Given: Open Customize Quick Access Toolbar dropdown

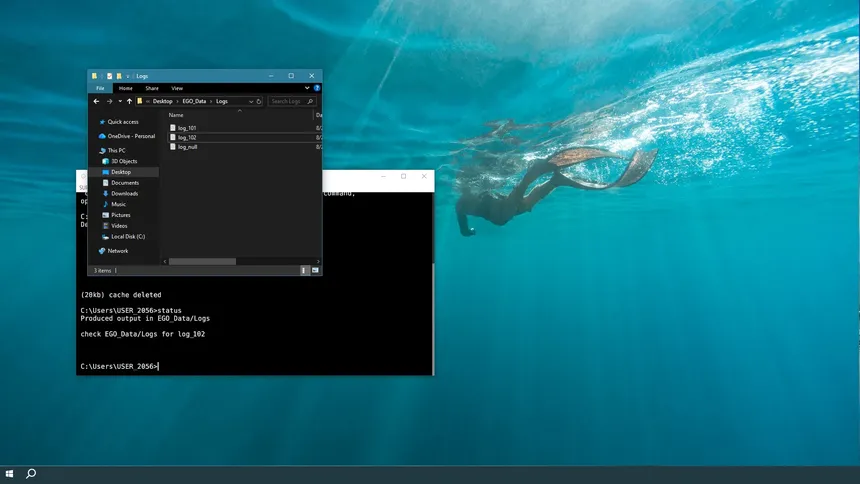Looking at the screenshot, I should pos(128,76).
